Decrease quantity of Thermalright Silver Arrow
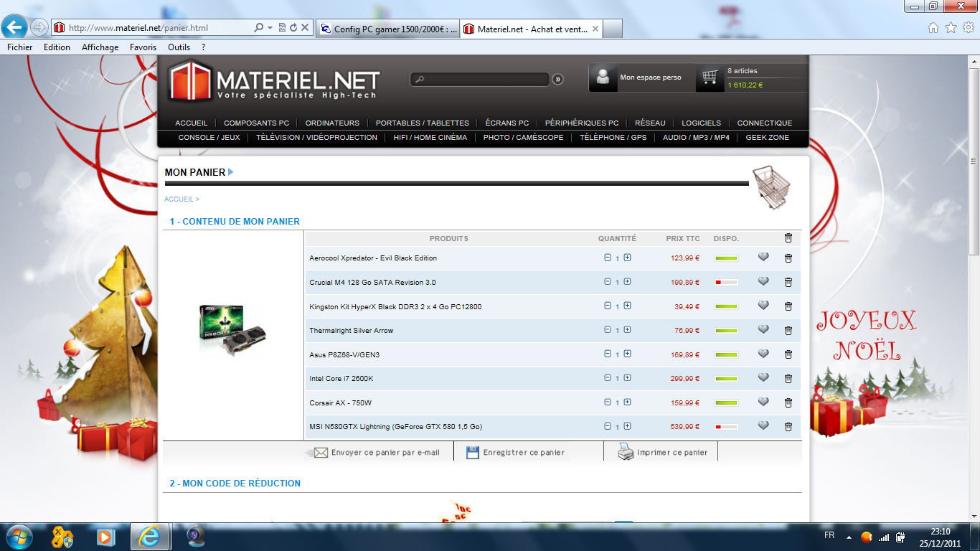 [608, 330]
